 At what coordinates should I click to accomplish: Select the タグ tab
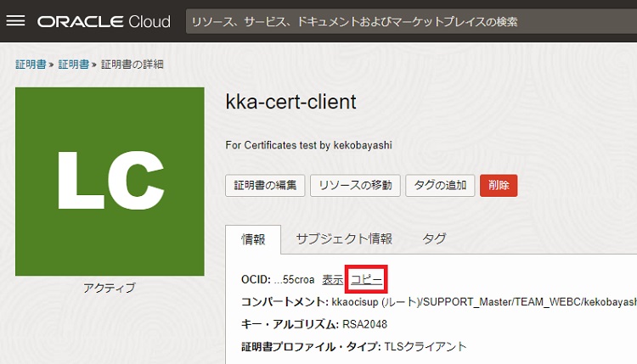click(434, 238)
